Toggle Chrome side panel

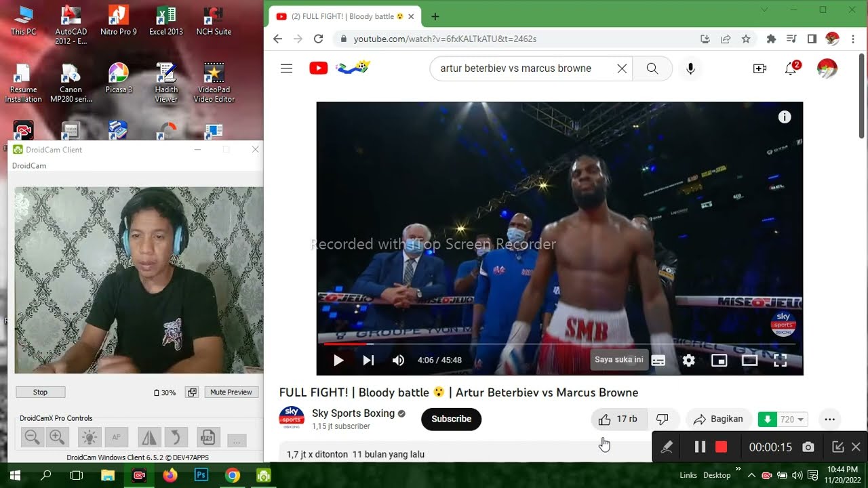[x=812, y=39]
